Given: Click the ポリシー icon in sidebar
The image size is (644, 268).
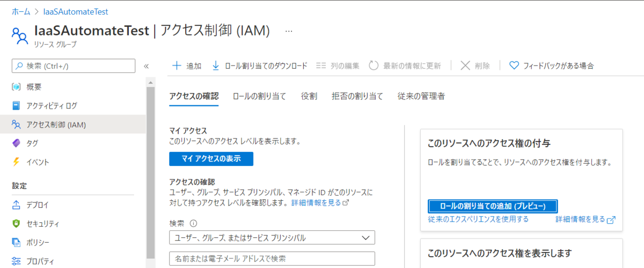Looking at the screenshot, I should point(16,243).
